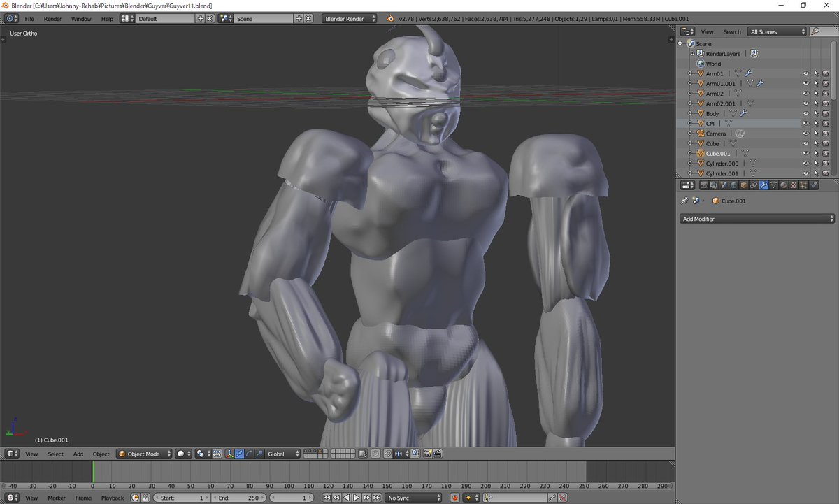The width and height of the screenshot is (839, 504).
Task: Select the Scale manipulator icon
Action: (x=259, y=454)
